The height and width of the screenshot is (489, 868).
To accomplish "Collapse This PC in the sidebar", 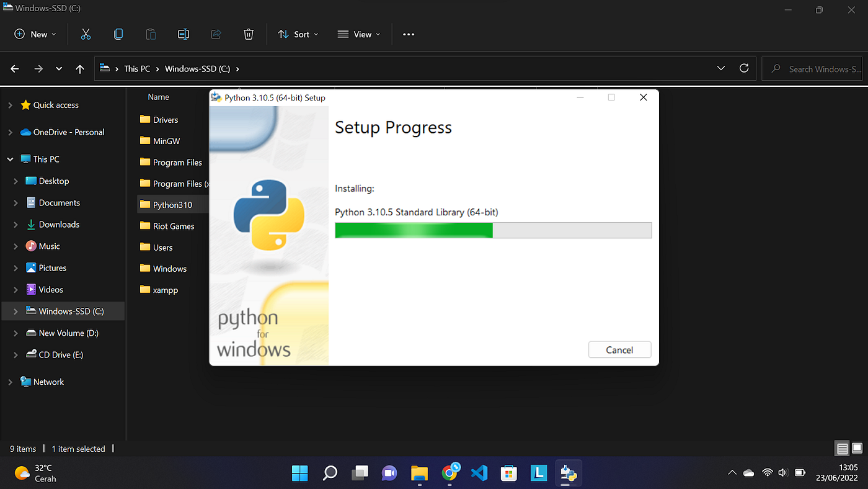I will [x=10, y=159].
